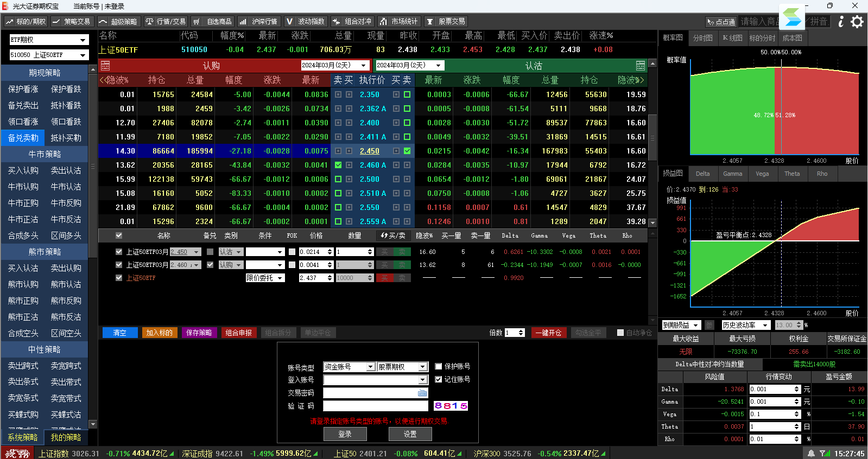Screen dimensions: 868x459
Task: Click the 一键开仓 button
Action: (x=548, y=333)
